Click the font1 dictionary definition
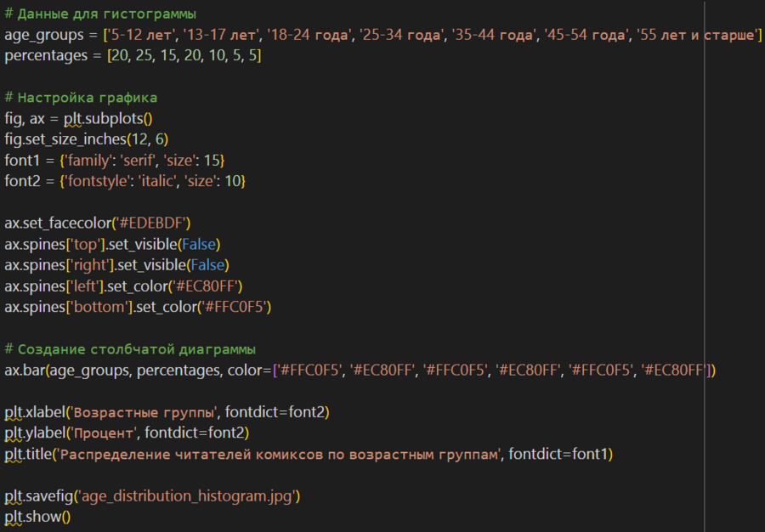 [x=114, y=160]
